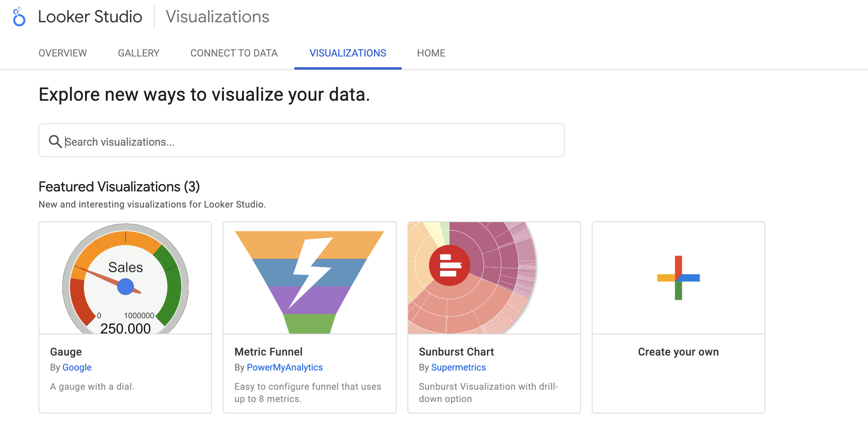Click the Looker Studio title text

90,17
